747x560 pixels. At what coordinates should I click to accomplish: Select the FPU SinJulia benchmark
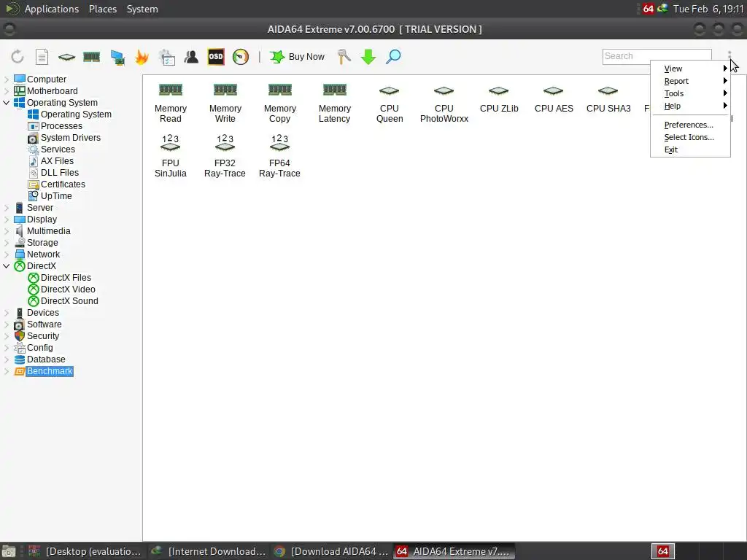(x=171, y=156)
